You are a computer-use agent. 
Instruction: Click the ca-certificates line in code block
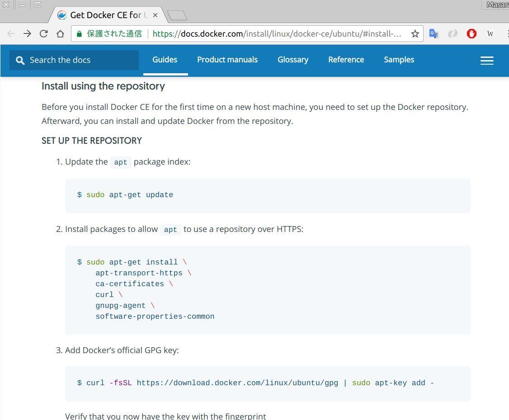pos(134,283)
